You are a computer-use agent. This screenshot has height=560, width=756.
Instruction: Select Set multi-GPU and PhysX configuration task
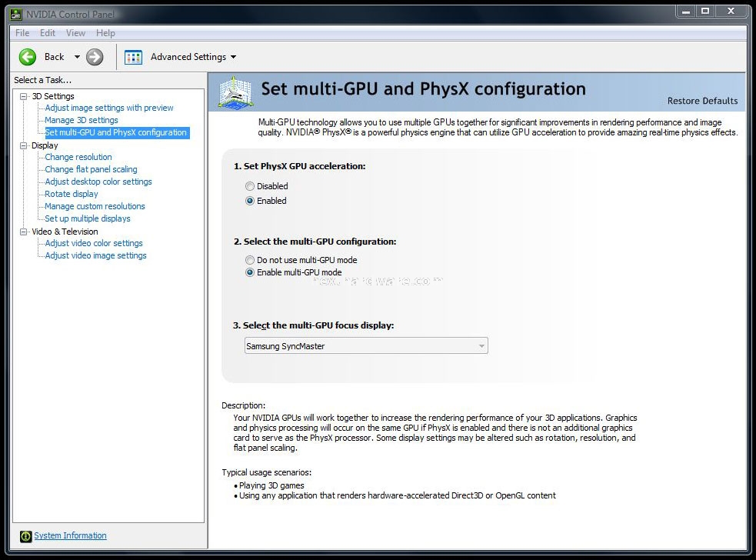[x=115, y=132]
